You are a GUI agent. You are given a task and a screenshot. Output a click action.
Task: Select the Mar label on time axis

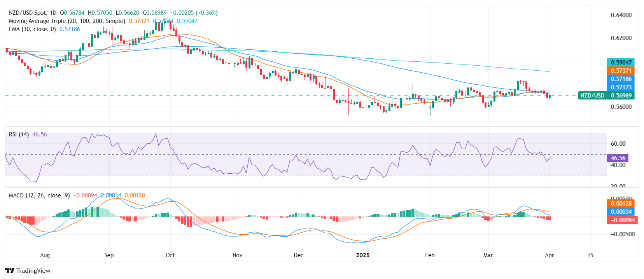click(488, 255)
